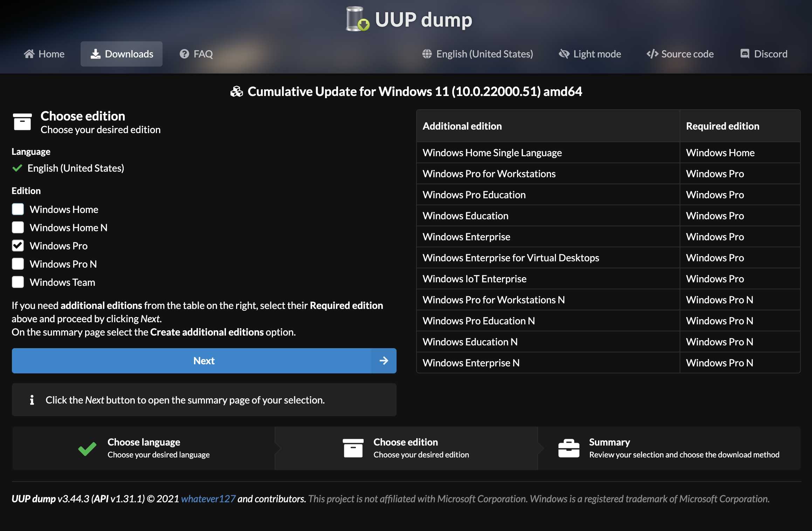
Task: Click the Windows Home label text
Action: (64, 209)
